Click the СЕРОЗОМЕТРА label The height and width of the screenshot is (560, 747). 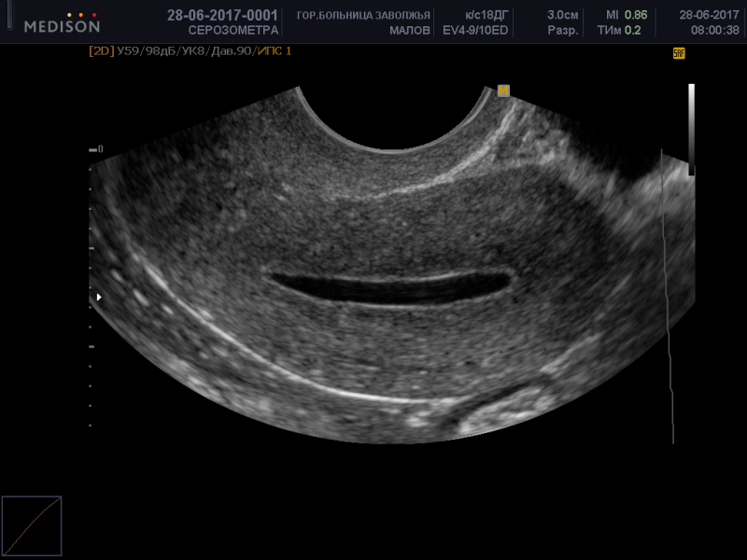pyautogui.click(x=233, y=31)
